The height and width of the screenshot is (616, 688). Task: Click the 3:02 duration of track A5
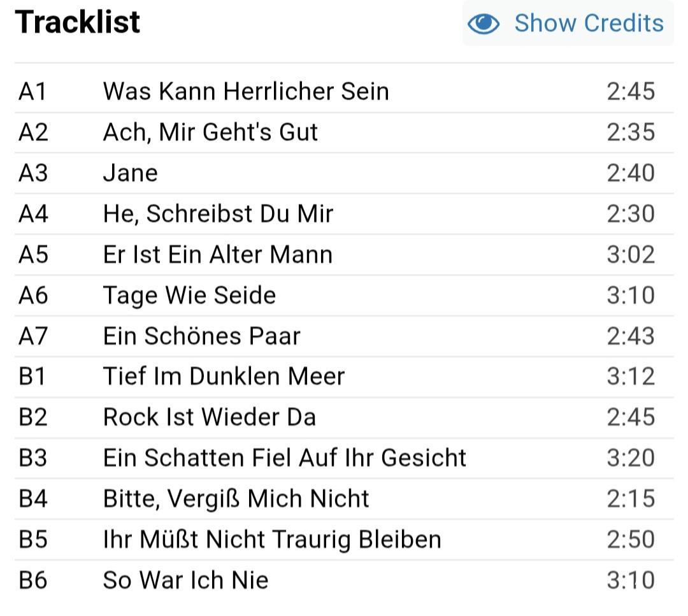pyautogui.click(x=630, y=254)
